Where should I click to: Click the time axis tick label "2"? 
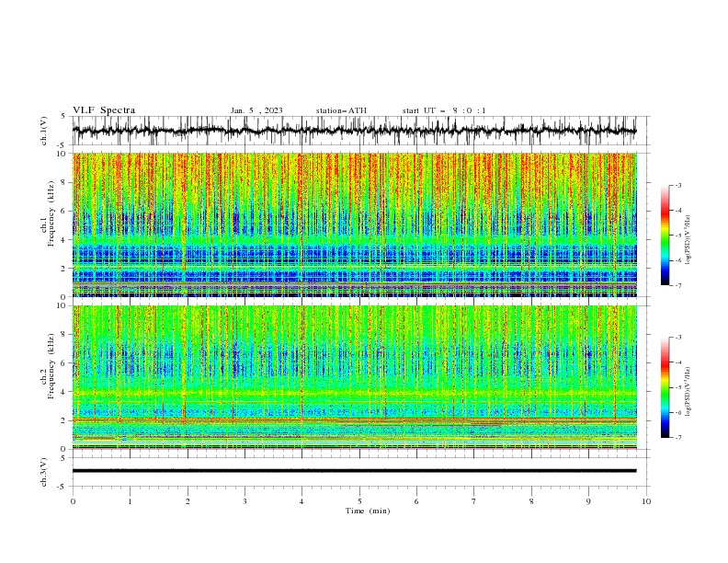click(x=188, y=501)
